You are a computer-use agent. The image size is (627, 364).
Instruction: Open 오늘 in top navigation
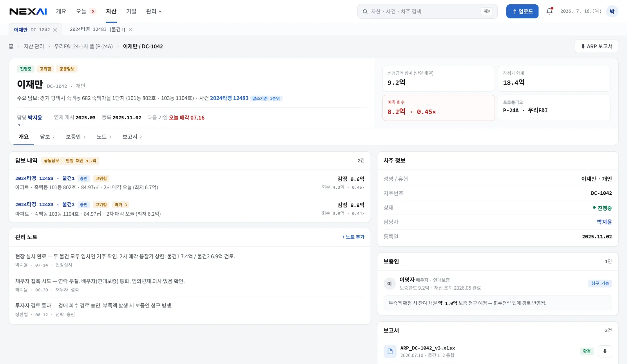pyautogui.click(x=86, y=11)
